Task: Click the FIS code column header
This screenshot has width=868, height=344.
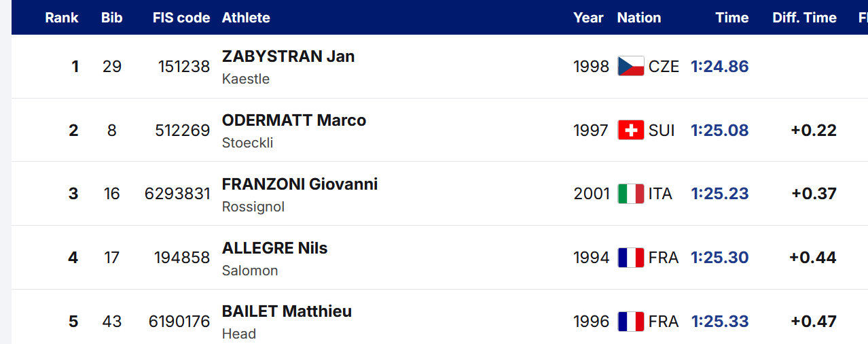Action: (181, 18)
